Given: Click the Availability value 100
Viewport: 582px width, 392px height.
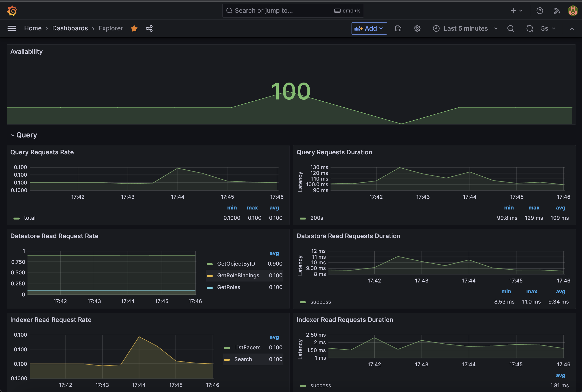Looking at the screenshot, I should click(x=291, y=91).
